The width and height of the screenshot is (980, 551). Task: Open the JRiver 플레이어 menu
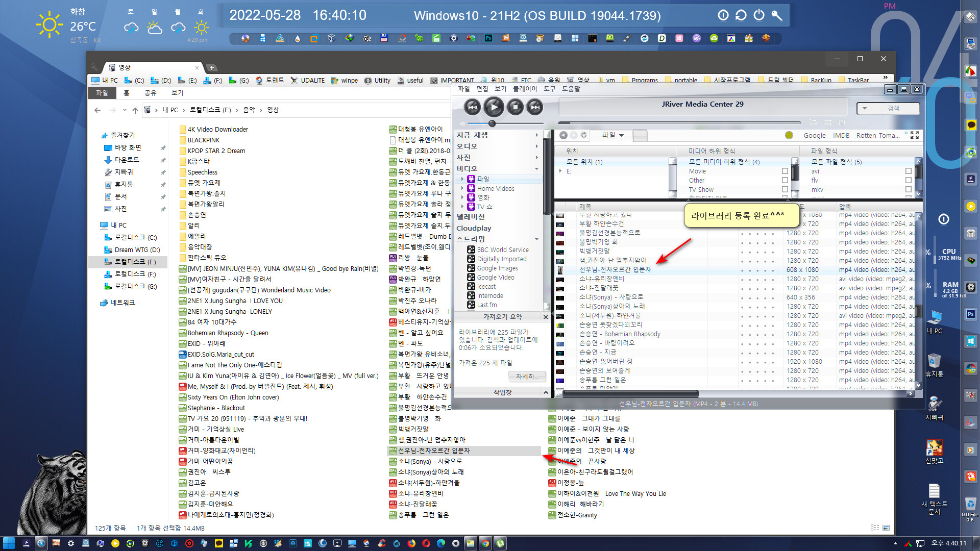click(525, 89)
